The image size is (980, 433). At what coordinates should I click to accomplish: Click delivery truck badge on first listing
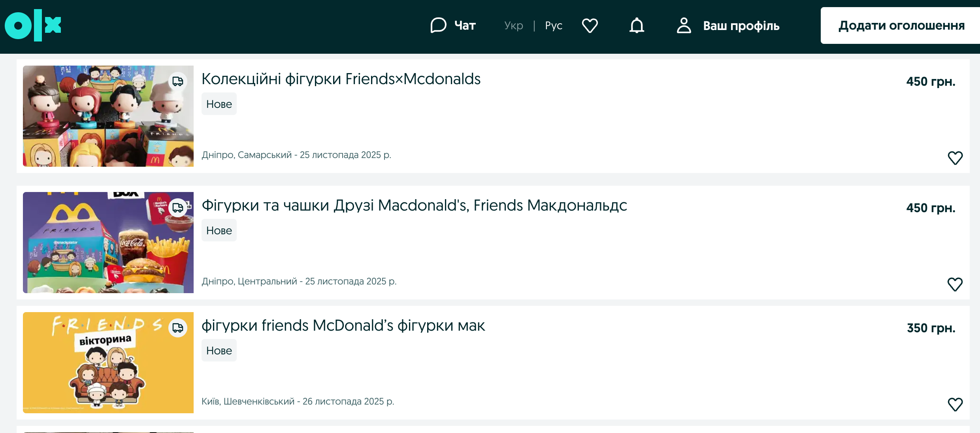(178, 81)
